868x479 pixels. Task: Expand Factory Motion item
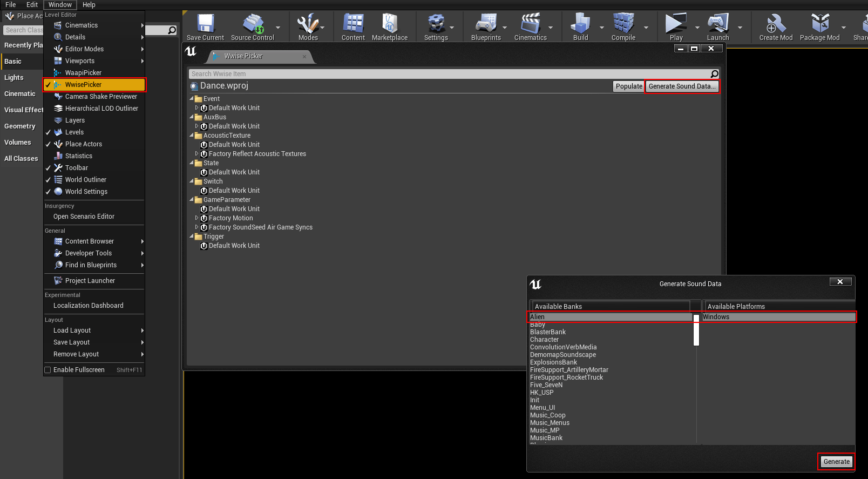(197, 218)
